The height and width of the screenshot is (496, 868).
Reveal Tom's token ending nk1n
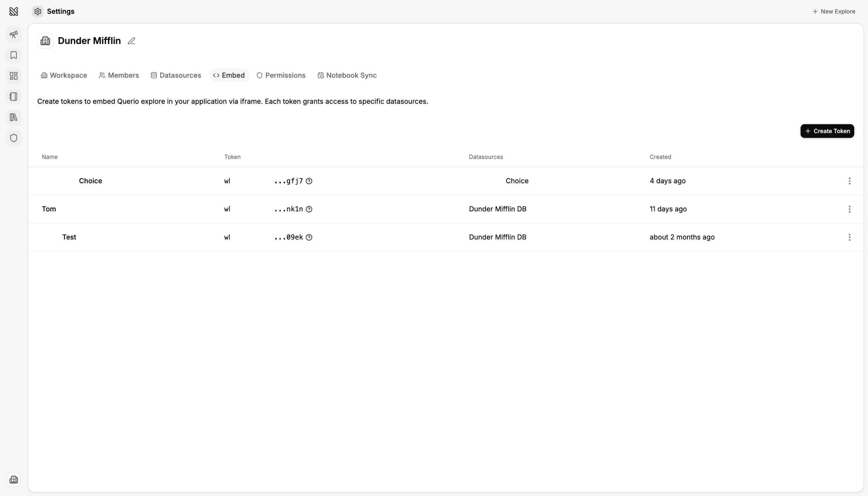(309, 209)
